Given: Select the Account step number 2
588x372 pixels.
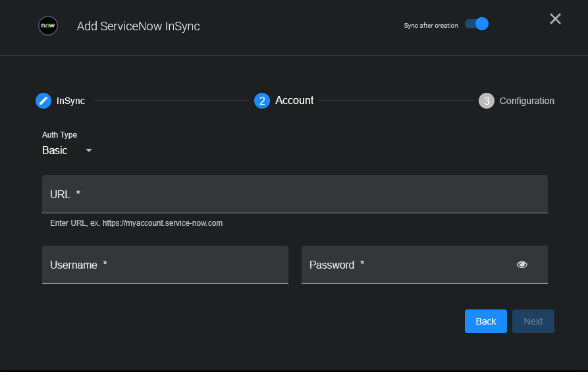Looking at the screenshot, I should (262, 101).
